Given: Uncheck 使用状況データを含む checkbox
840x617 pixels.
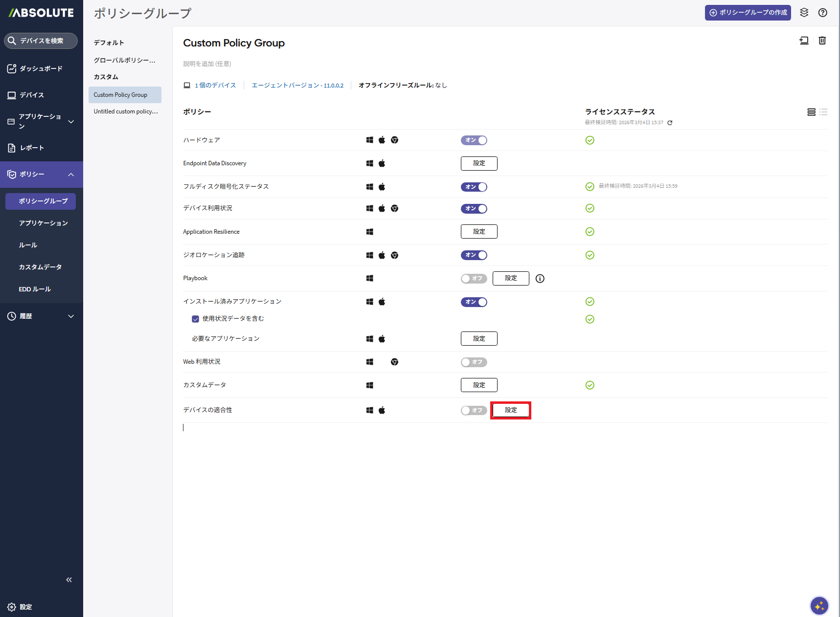Looking at the screenshot, I should click(x=195, y=319).
